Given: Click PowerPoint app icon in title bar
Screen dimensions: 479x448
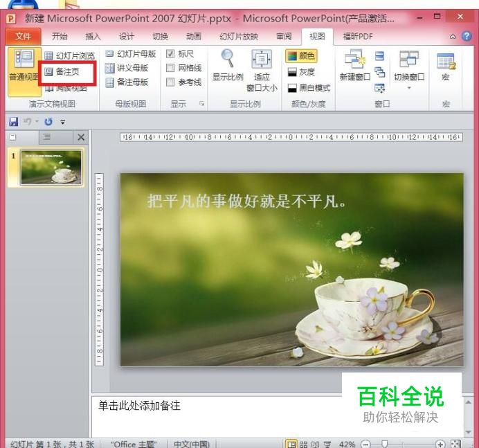Looking at the screenshot, I should 11,19.
